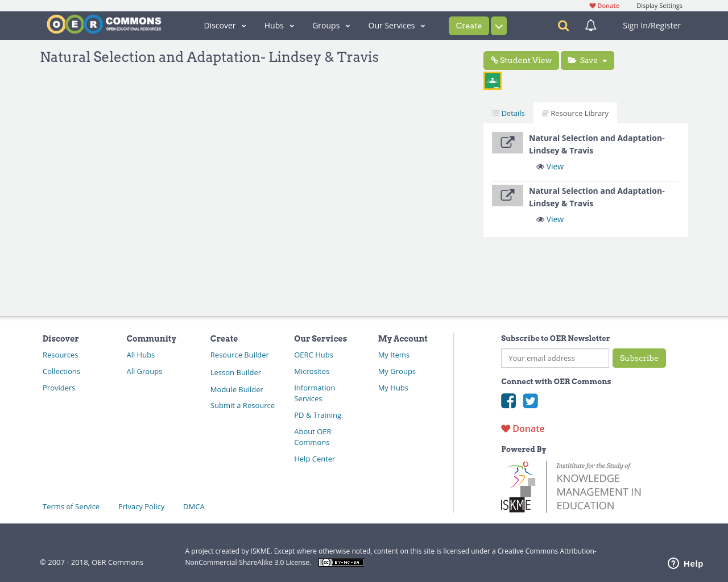This screenshot has width=728, height=582.
Task: Open the arrow dropdown beside Create
Action: [x=499, y=26]
